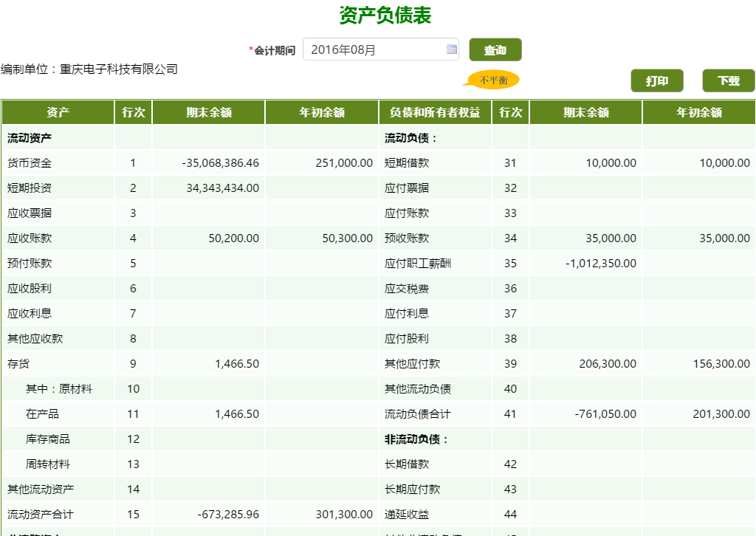Select 其他流动资产 row label
756x536 pixels.
tap(41, 489)
